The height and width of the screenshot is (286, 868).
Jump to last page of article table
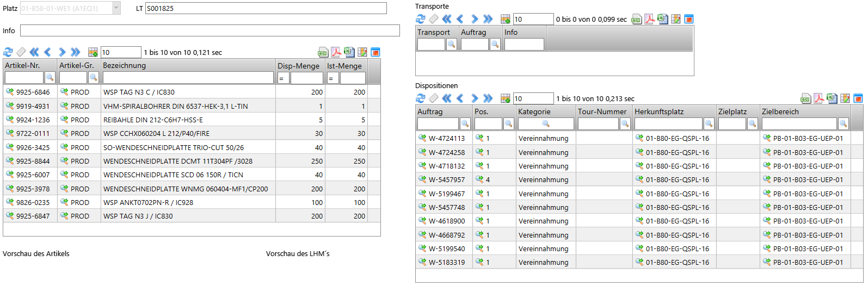[x=76, y=52]
